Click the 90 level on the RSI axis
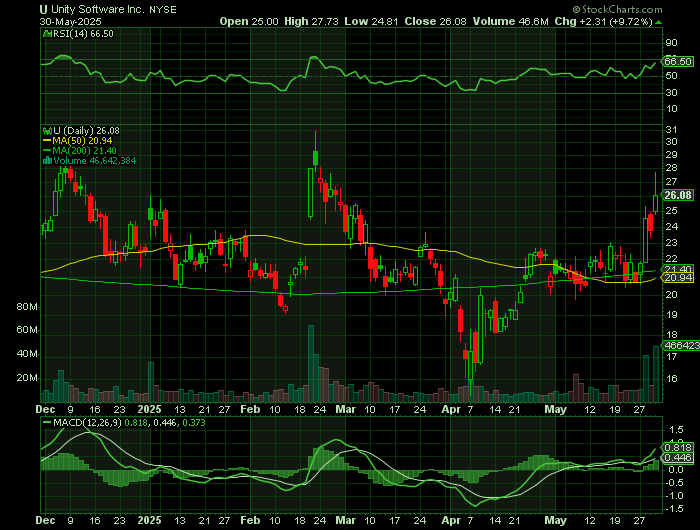The width and height of the screenshot is (700, 530). click(x=671, y=43)
